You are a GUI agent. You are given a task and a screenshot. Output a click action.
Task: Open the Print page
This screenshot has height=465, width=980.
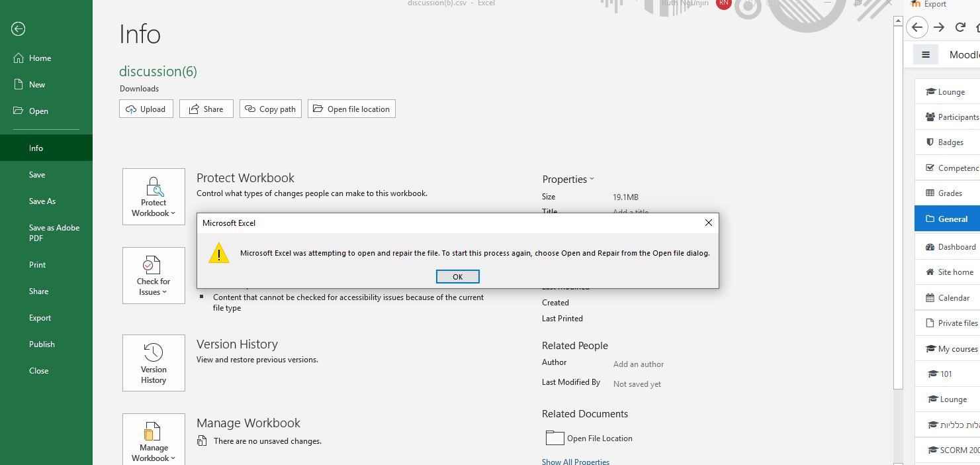pos(46,265)
